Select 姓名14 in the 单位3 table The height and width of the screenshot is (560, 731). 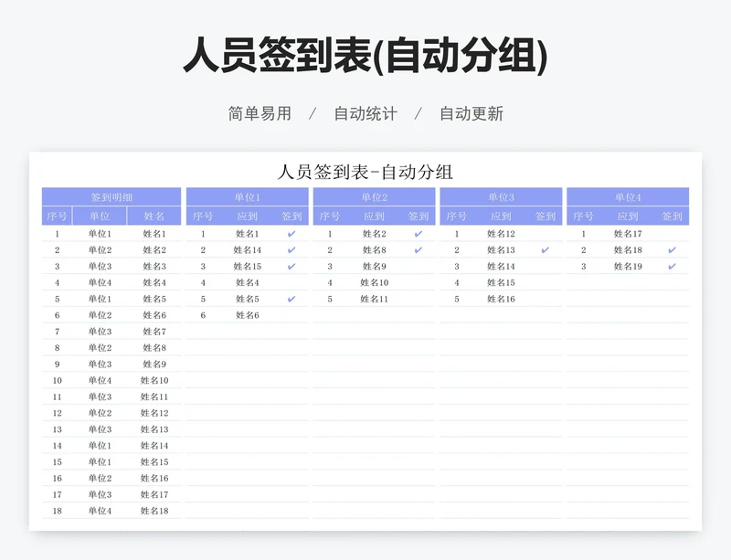(x=501, y=266)
